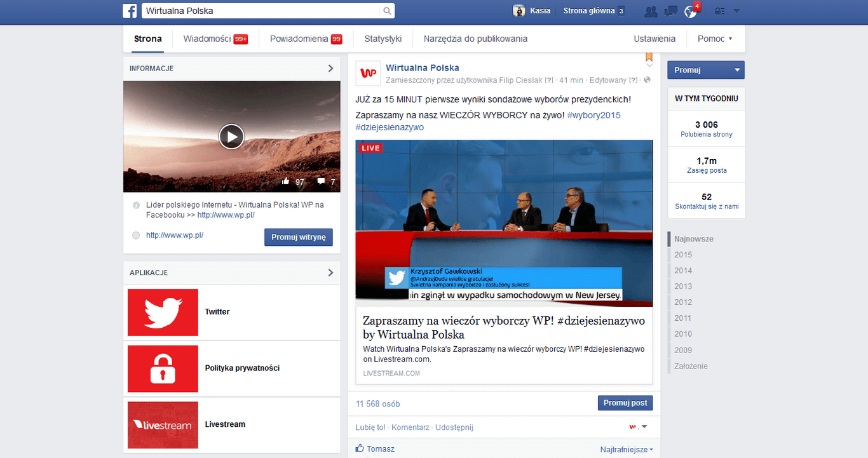Jump to 2012 in timeline
Viewport: 868px width, 458px height.
coord(683,302)
